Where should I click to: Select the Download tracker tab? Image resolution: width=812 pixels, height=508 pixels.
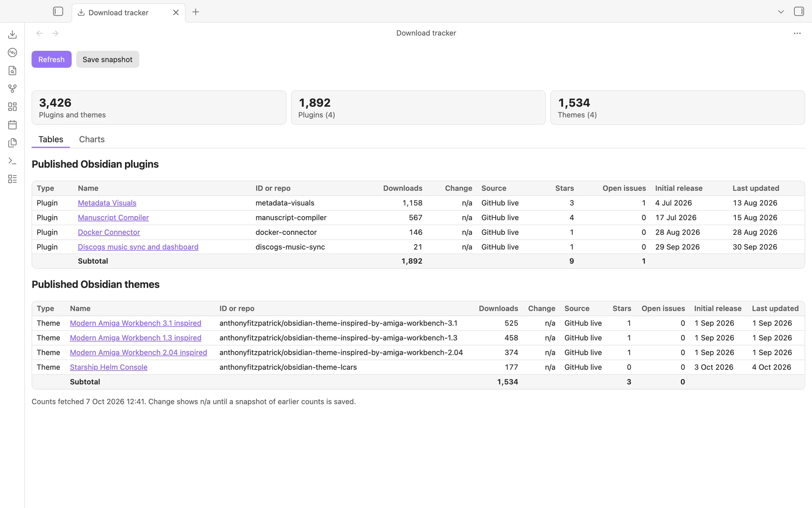click(128, 13)
